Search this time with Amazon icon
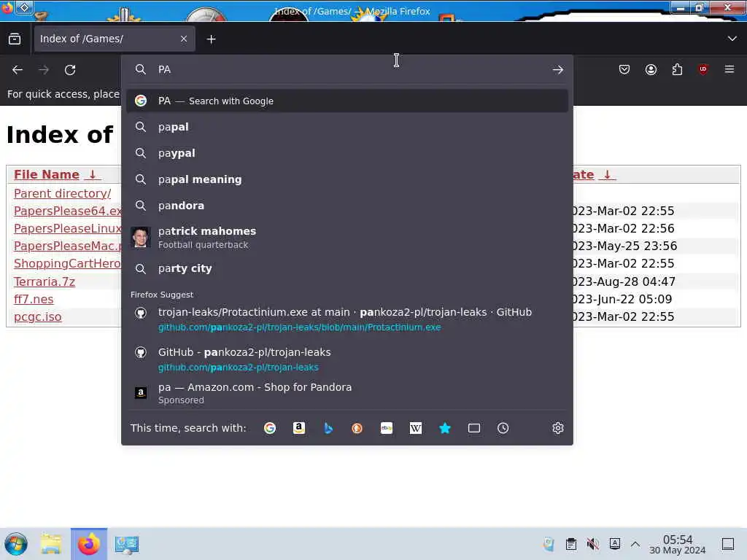747x560 pixels. 298,428
